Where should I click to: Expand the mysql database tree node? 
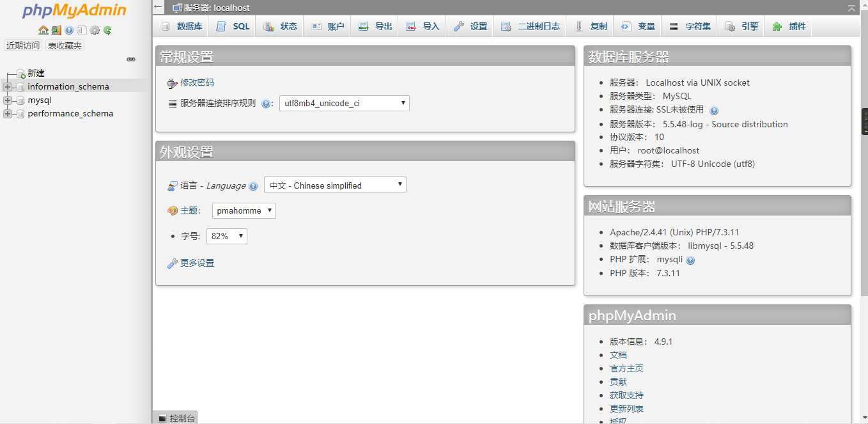point(8,100)
